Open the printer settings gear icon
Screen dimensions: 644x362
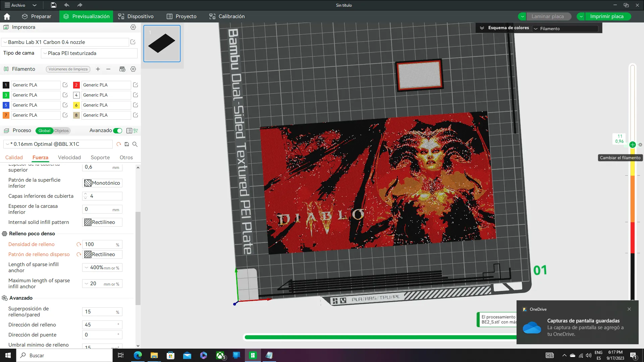(133, 27)
